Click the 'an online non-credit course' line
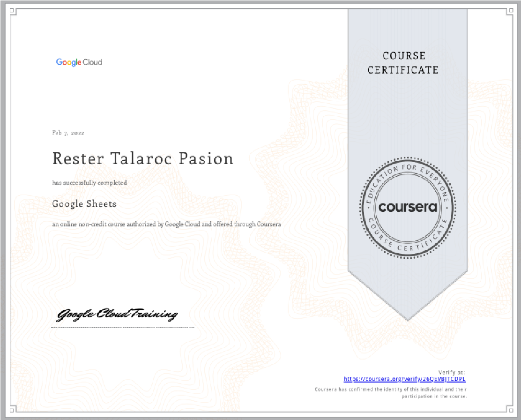The width and height of the screenshot is (521, 420). [166, 224]
